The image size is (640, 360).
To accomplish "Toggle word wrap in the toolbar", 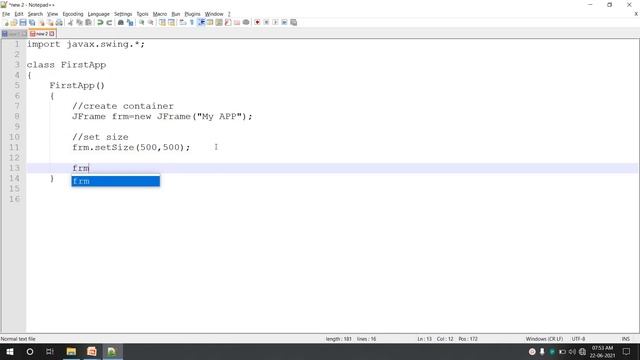I will point(183,23).
